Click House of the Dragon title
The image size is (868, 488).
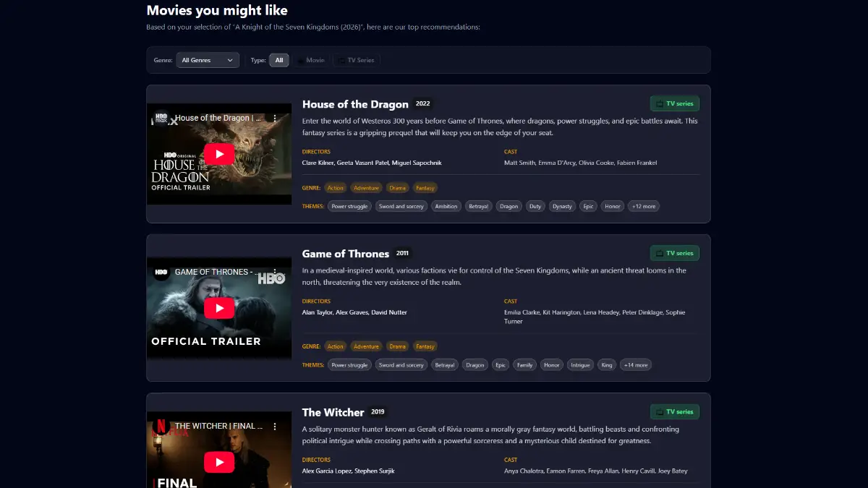355,104
